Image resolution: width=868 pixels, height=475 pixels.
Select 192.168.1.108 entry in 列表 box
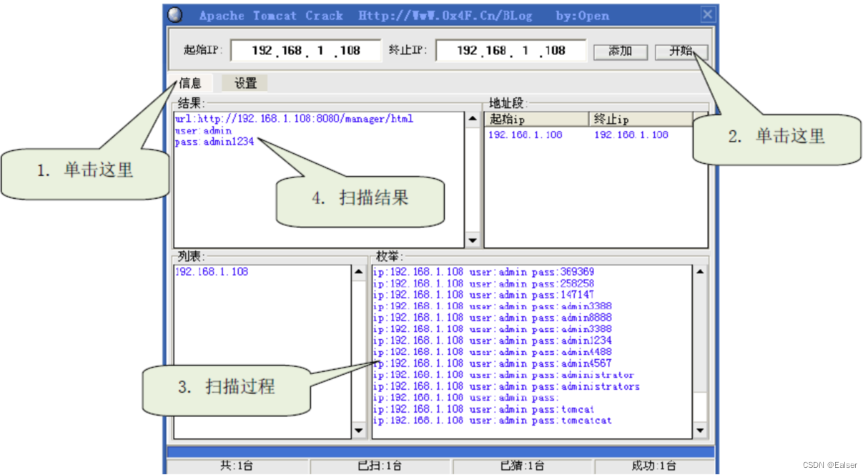(x=212, y=272)
